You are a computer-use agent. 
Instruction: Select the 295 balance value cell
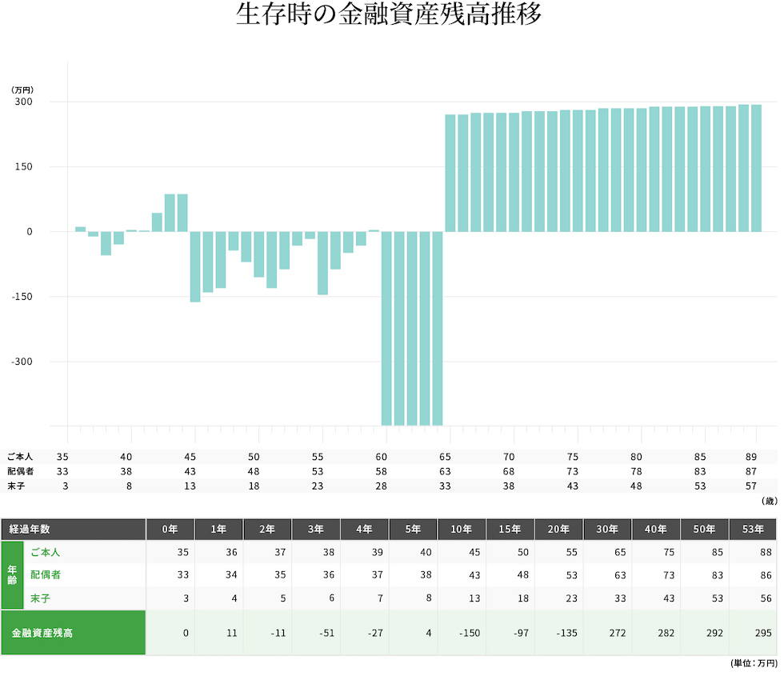753,633
